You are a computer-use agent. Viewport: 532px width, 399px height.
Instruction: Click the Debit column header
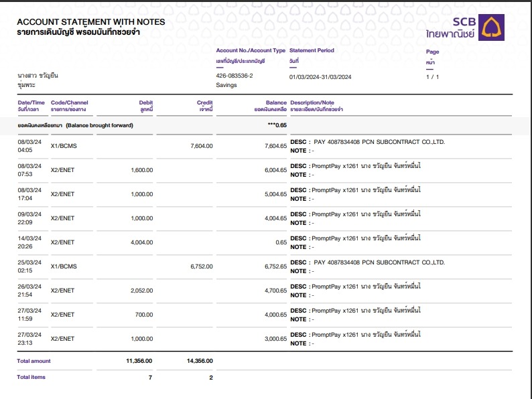(x=146, y=102)
